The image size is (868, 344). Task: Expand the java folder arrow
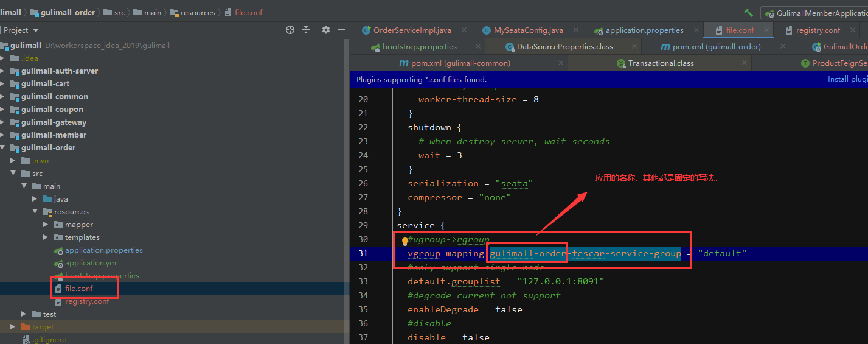(x=35, y=199)
